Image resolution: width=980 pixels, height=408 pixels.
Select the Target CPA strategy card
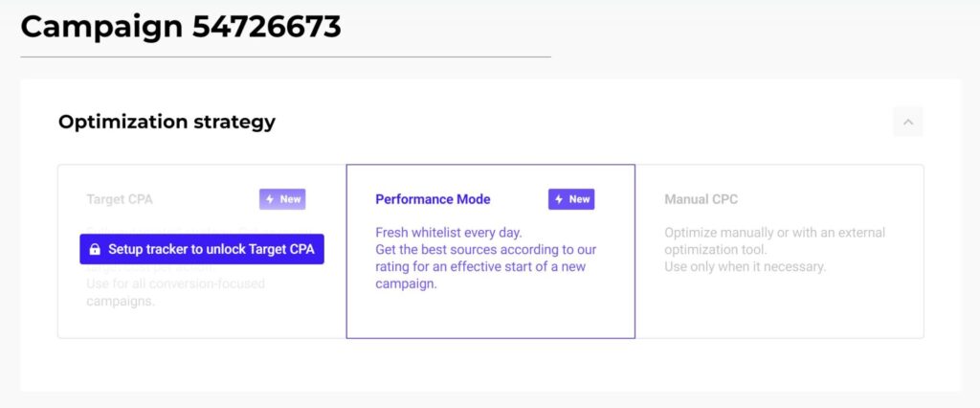(202, 252)
